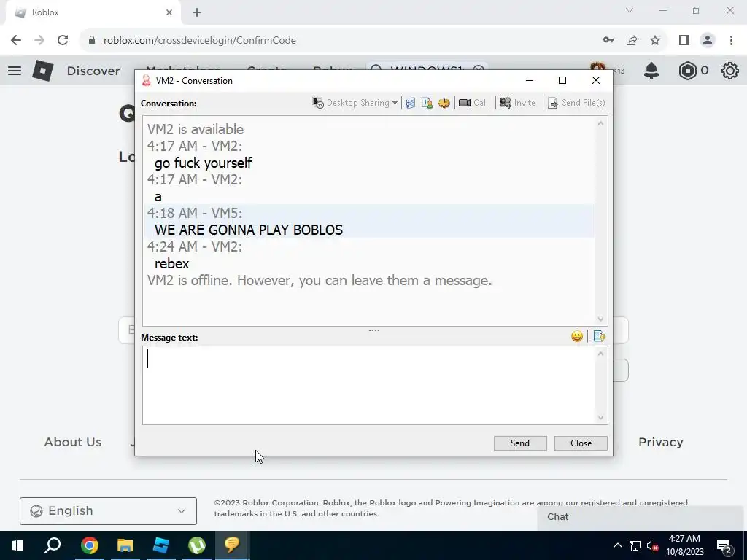Click the Close button in conversation window
The width and height of the screenshot is (747, 560).
[x=581, y=443]
